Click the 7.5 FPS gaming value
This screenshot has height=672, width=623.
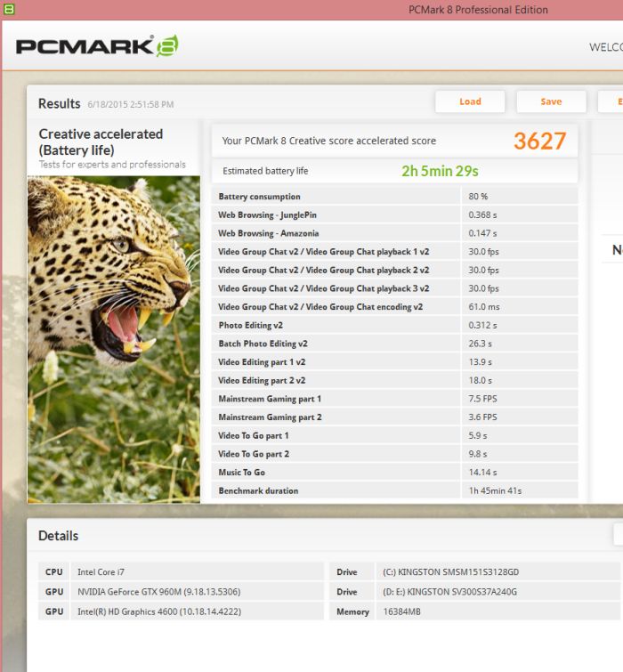tap(482, 399)
